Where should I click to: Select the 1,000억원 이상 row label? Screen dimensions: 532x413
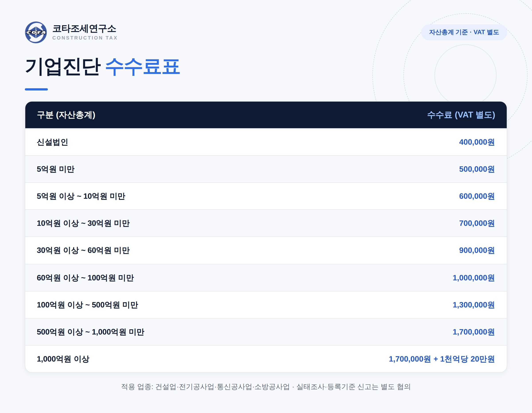63,359
